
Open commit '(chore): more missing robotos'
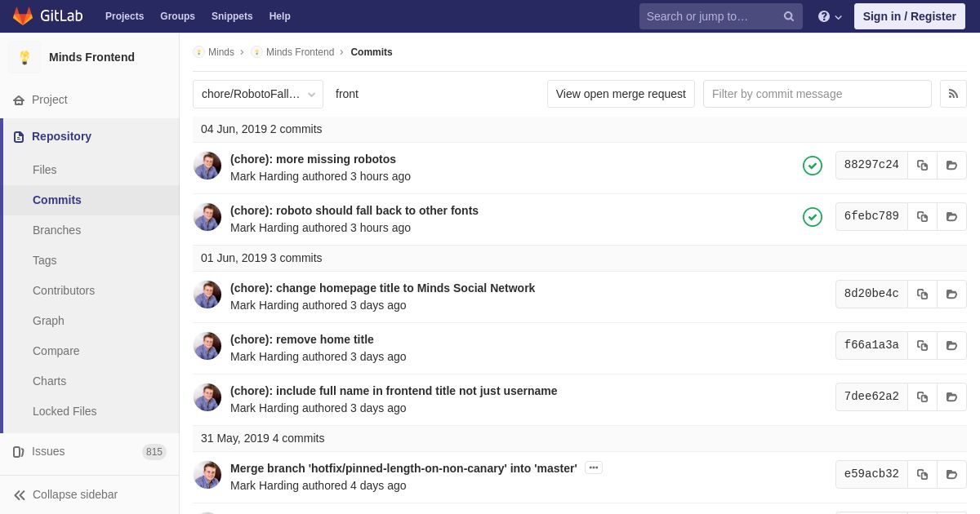tap(313, 159)
